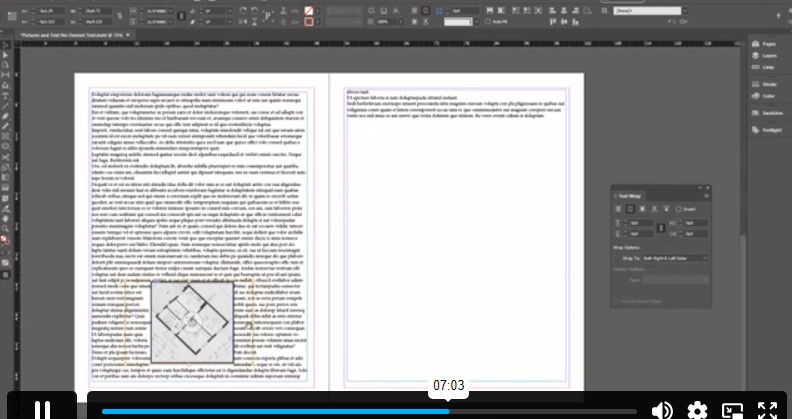Image resolution: width=792 pixels, height=419 pixels.
Task: Open the Links panel
Action: (764, 67)
